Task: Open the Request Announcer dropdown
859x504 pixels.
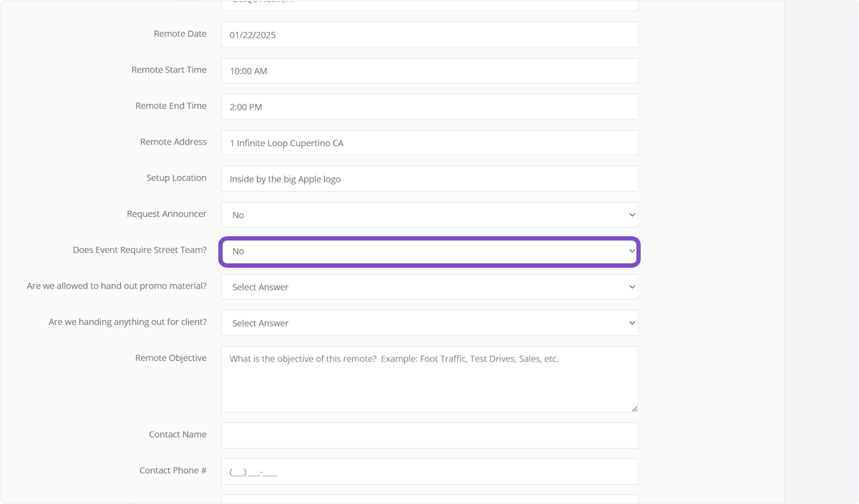Action: (x=429, y=215)
